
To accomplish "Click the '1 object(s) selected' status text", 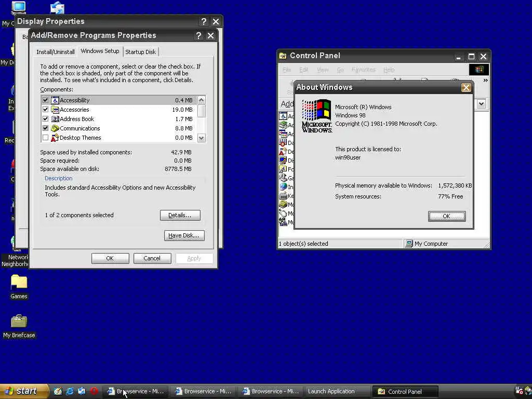I will (x=303, y=244).
